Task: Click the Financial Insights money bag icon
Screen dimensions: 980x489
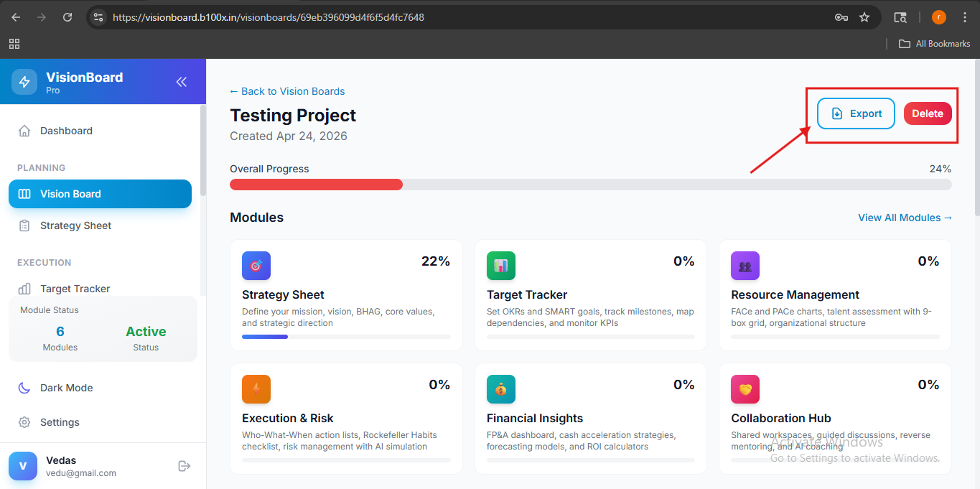Action: 501,389
